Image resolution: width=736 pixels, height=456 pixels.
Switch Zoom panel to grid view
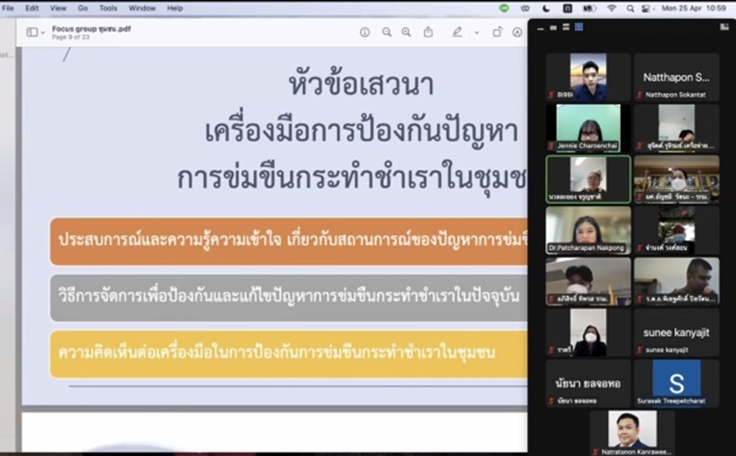(x=578, y=27)
